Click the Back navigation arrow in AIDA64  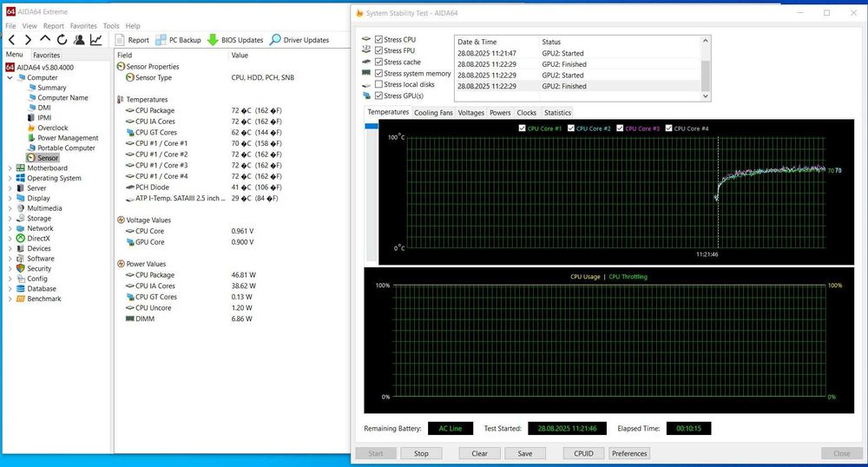click(12, 40)
